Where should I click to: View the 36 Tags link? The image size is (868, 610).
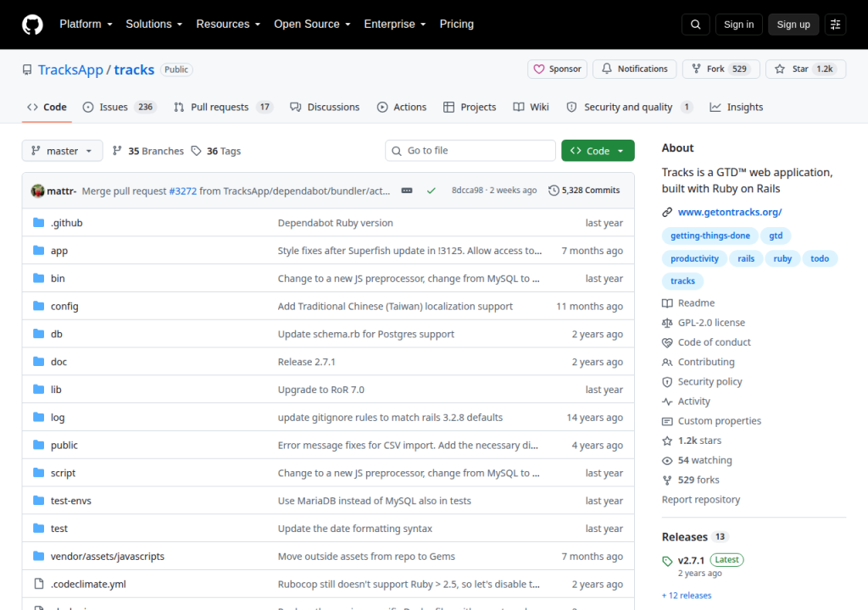[216, 151]
